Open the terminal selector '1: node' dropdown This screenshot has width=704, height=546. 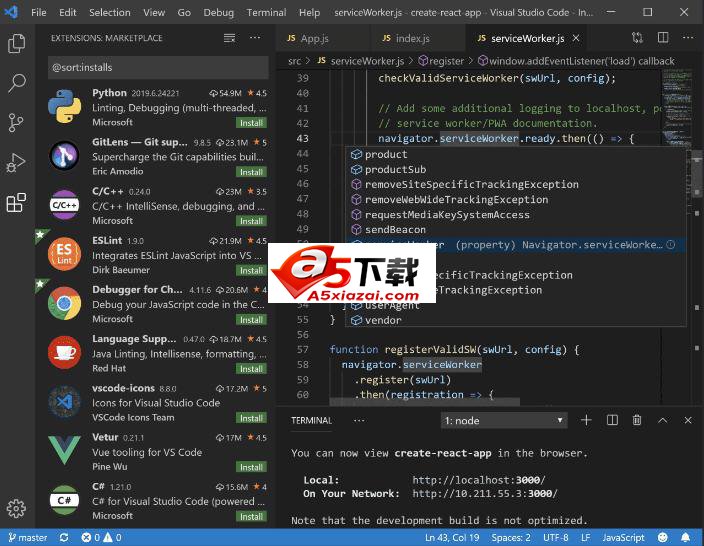point(504,421)
